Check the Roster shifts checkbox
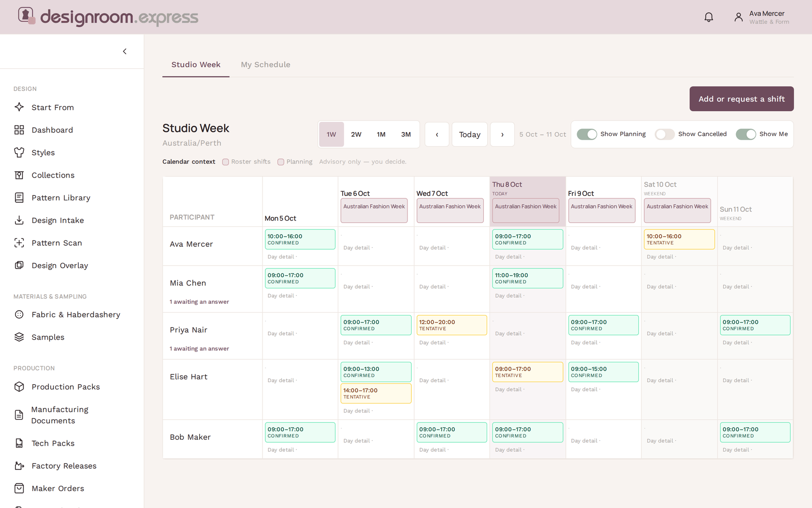Screen dimensions: 812x508 click(x=225, y=162)
